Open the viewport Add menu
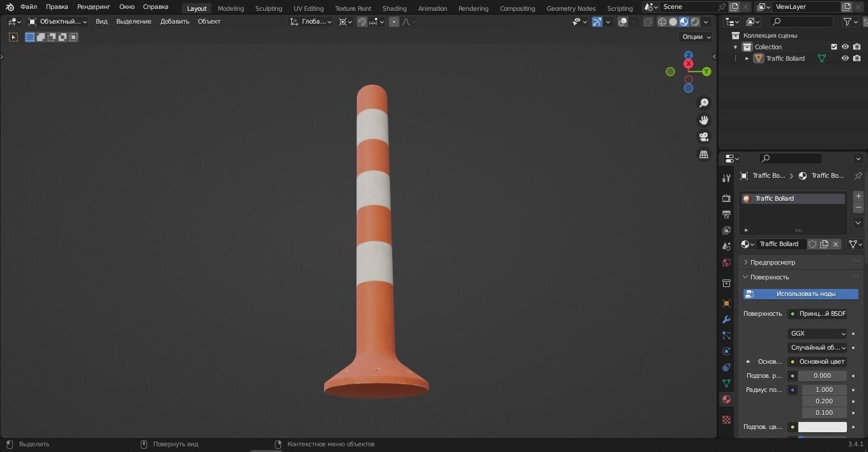This screenshot has height=452, width=868. [174, 22]
